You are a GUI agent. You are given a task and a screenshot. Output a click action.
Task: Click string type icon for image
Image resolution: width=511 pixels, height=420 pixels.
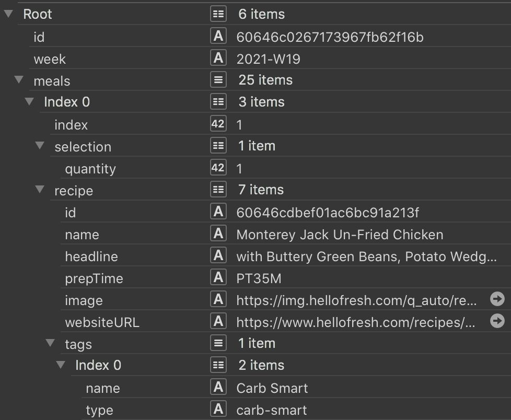tap(218, 299)
